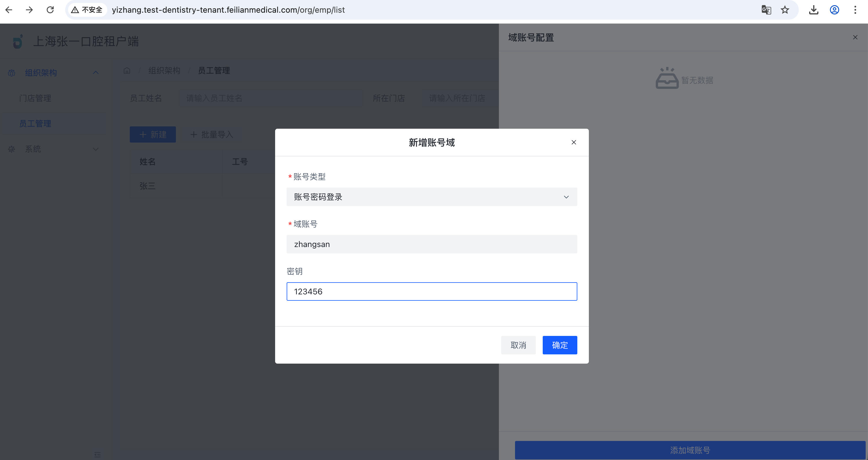This screenshot has height=460, width=868.
Task: Open the translate page icon in the address bar
Action: pos(766,10)
